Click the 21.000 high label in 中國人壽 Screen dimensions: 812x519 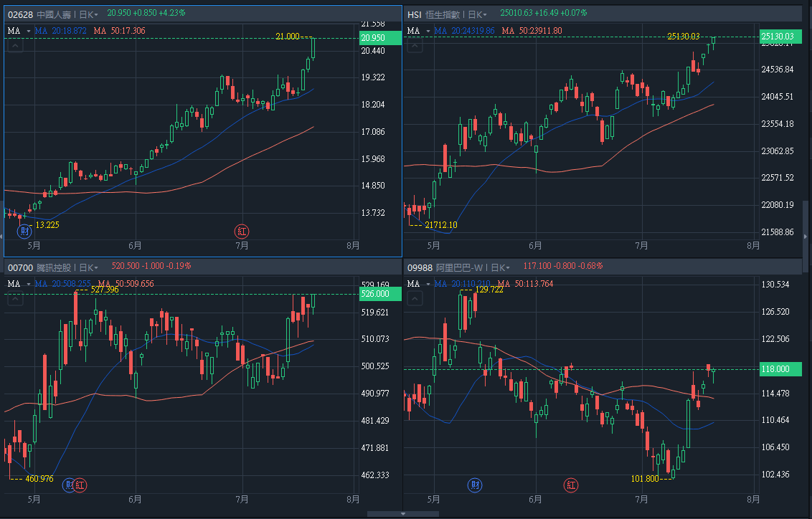point(288,37)
